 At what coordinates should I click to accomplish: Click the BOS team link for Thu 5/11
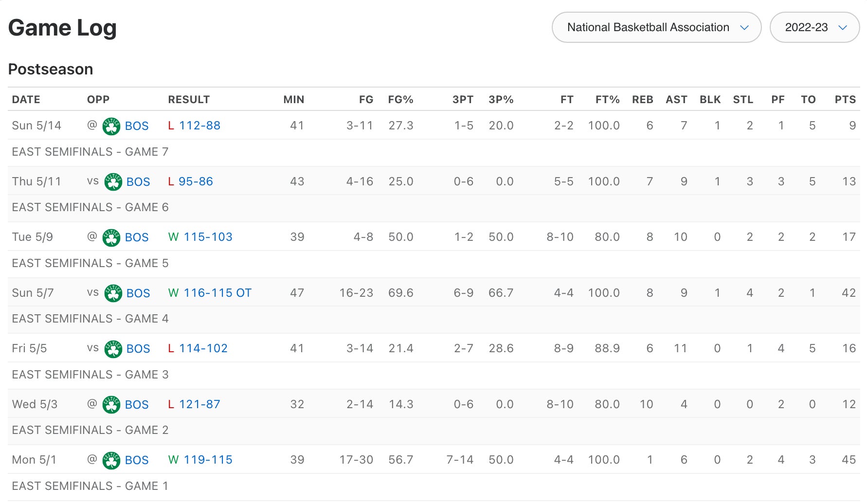(x=138, y=182)
